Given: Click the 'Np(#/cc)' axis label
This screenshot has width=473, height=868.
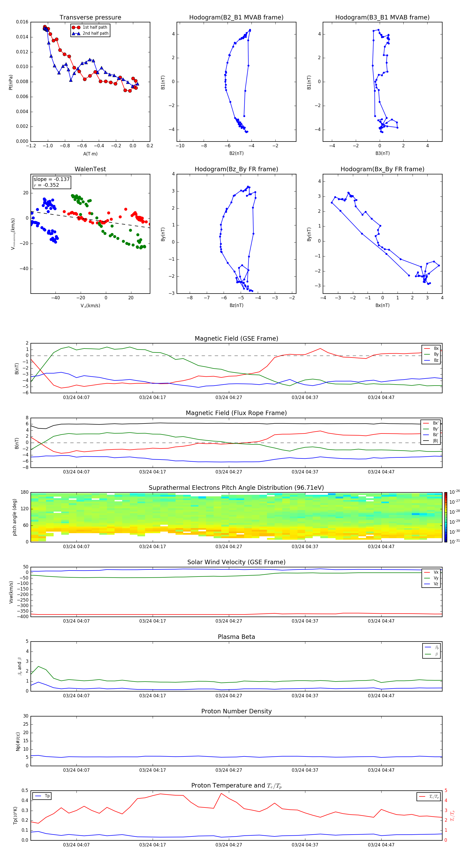Looking at the screenshot, I should tap(18, 741).
